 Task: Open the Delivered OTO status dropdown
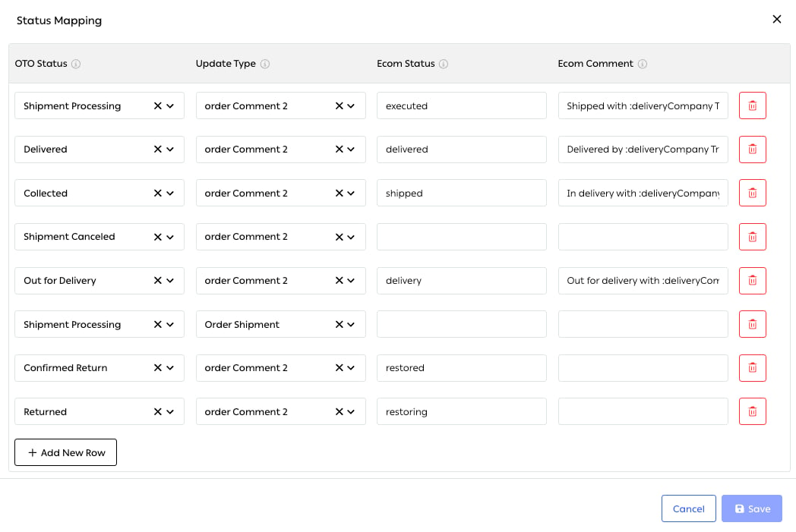coord(170,149)
